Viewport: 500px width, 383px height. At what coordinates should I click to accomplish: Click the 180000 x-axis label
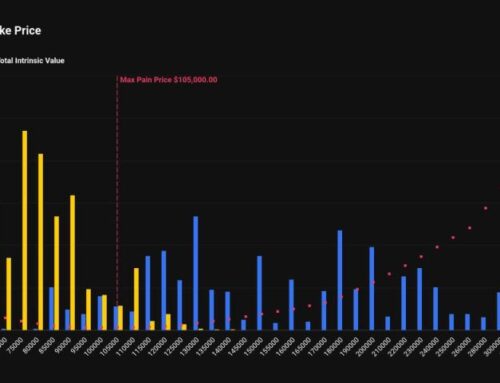(x=334, y=347)
